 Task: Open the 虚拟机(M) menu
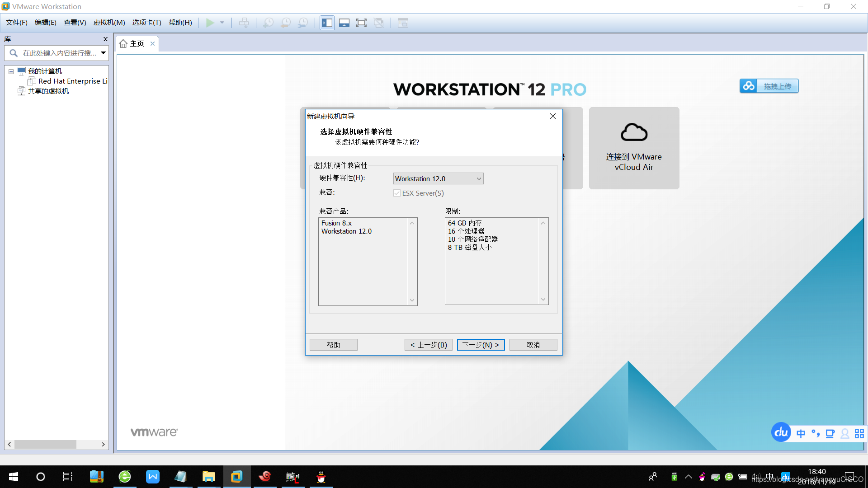[109, 23]
